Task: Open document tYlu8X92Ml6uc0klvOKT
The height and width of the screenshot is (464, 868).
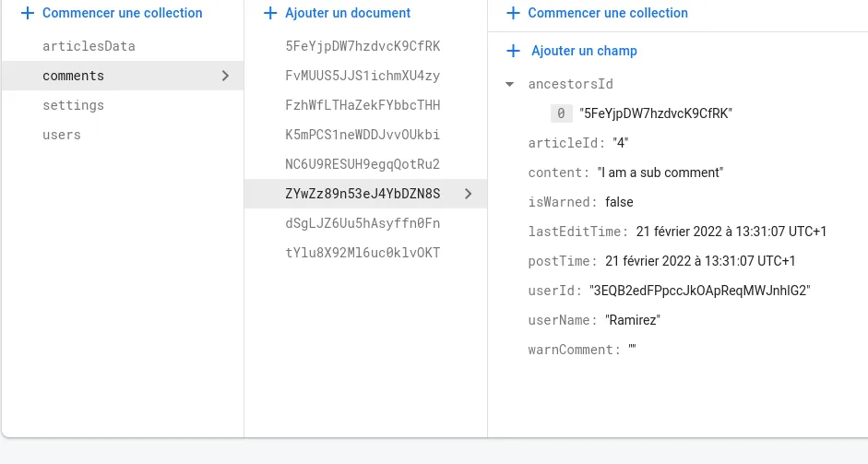Action: (x=363, y=253)
